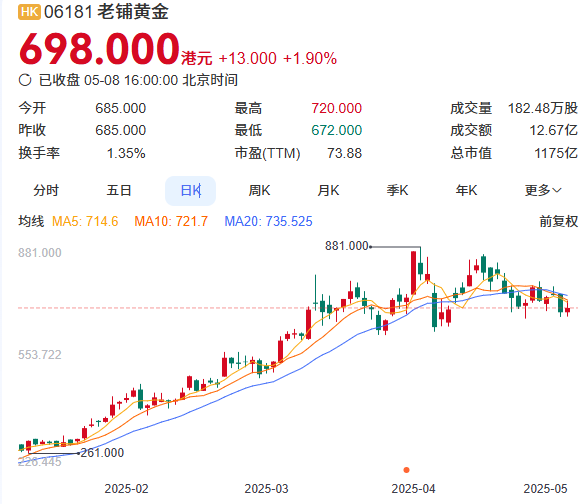Expand the 更多 dropdown menu

click(x=543, y=190)
